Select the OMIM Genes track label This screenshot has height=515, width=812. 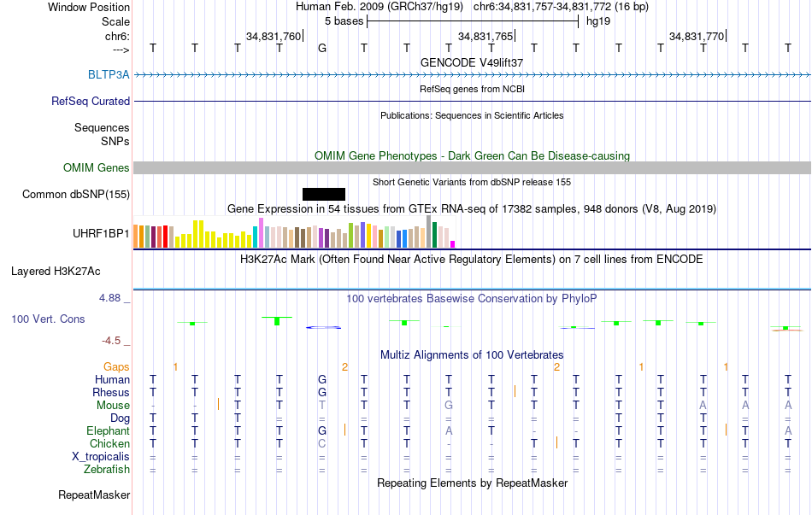tap(96, 167)
